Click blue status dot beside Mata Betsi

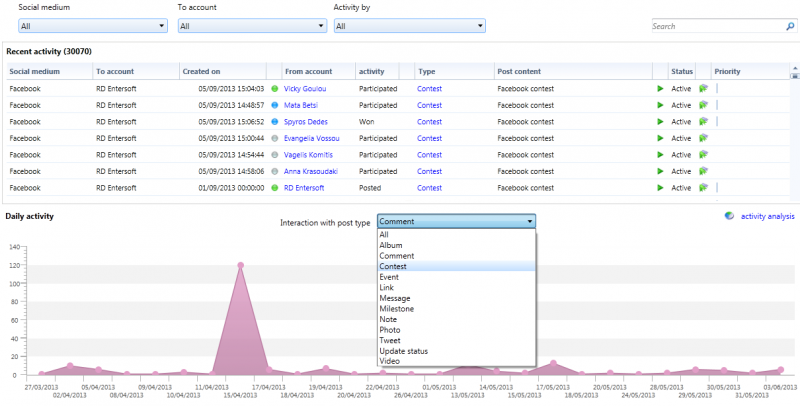click(274, 105)
